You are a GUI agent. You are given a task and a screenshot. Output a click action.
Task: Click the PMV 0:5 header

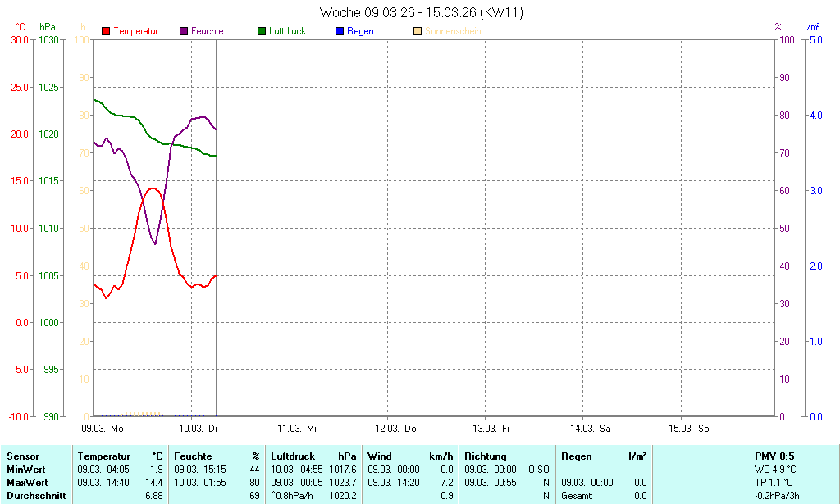(774, 456)
